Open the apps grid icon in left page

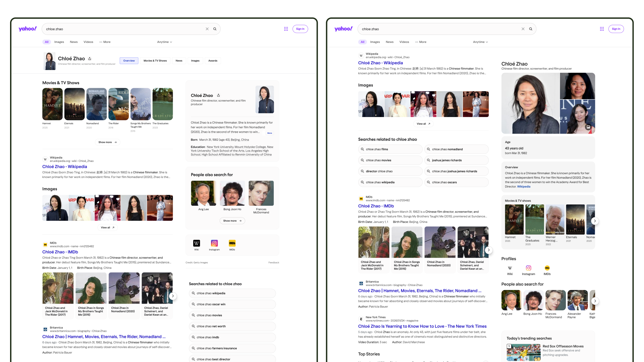pos(286,29)
